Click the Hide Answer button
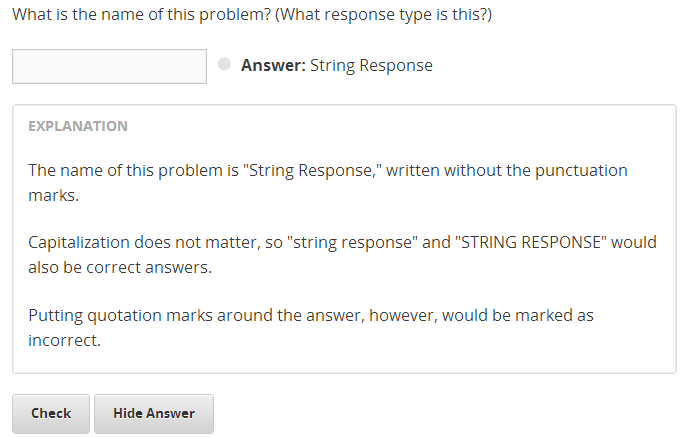The height and width of the screenshot is (437, 694). coord(153,413)
